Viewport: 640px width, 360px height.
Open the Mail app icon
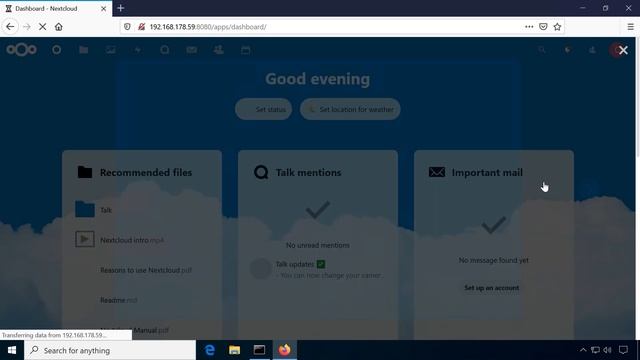pyautogui.click(x=191, y=50)
